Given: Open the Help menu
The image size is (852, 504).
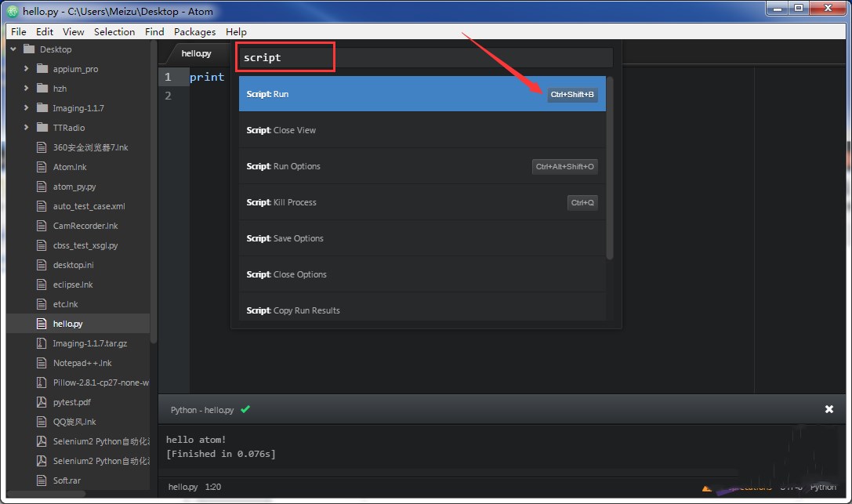Looking at the screenshot, I should click(x=236, y=31).
